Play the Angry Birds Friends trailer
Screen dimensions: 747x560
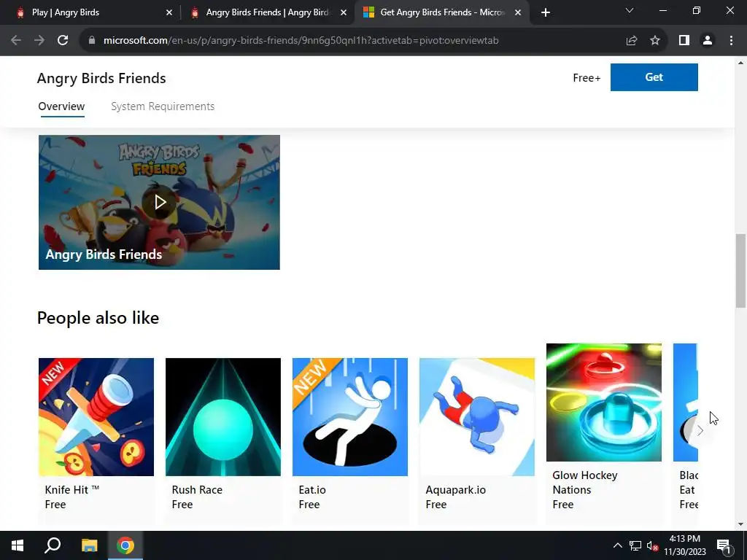click(x=160, y=203)
